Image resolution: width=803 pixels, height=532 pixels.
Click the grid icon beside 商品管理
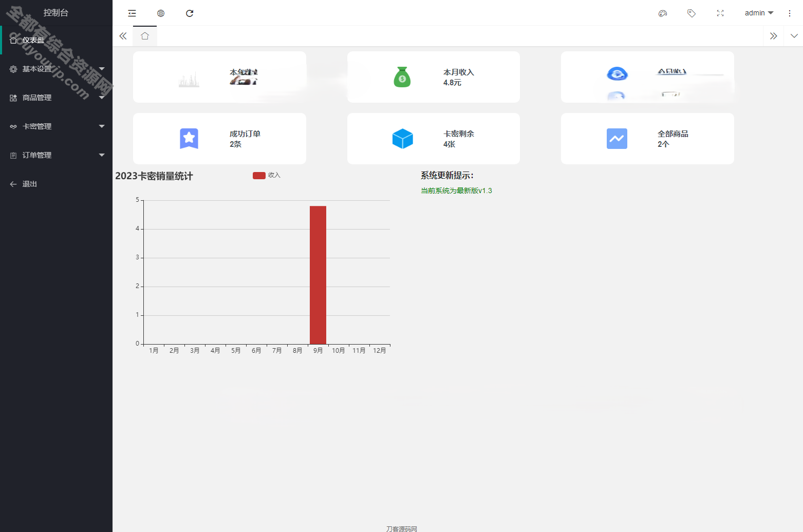pos(13,98)
